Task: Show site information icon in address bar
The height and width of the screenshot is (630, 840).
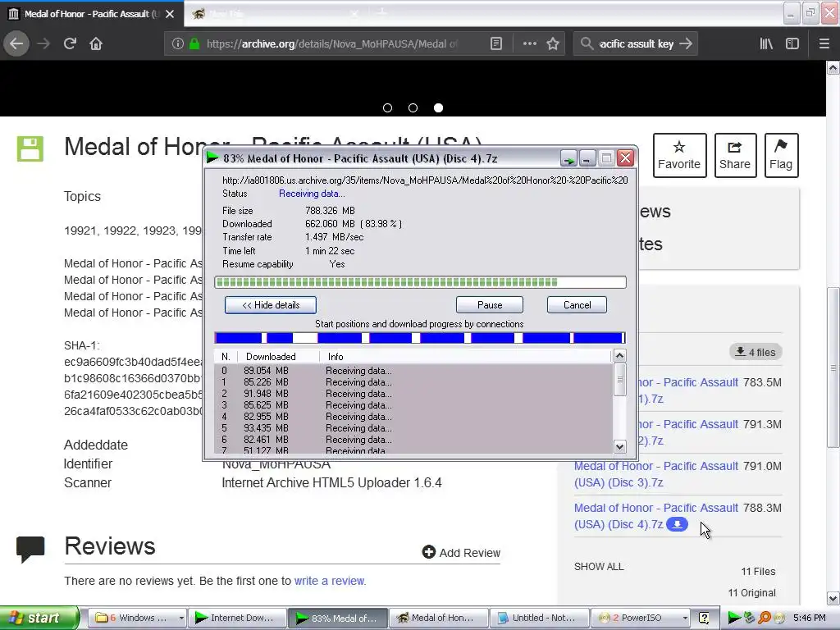Action: [177, 43]
